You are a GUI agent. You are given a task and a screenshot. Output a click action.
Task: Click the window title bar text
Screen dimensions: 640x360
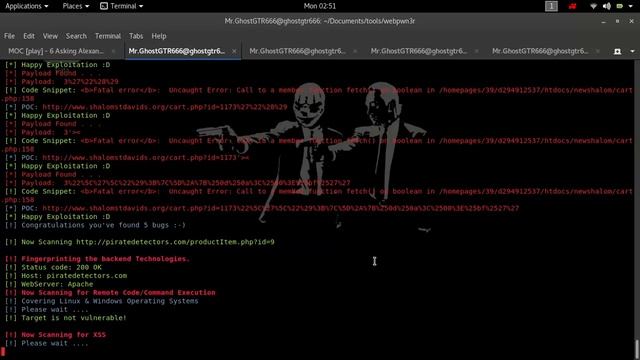coord(320,21)
